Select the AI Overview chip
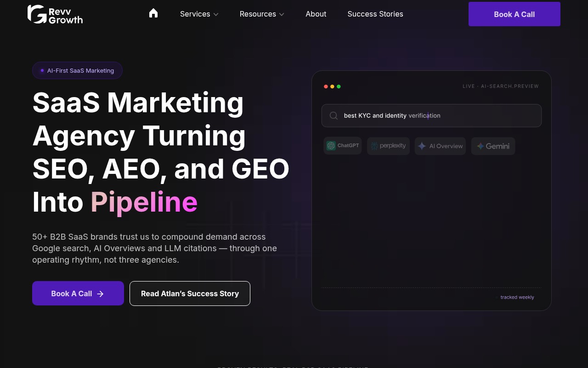Screen dimensions: 588x368 click(440, 146)
